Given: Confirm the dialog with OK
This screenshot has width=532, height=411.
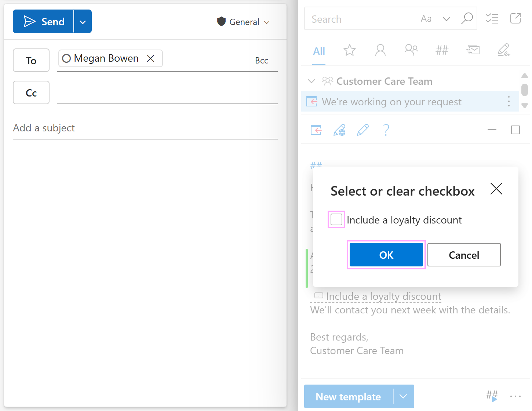Looking at the screenshot, I should pyautogui.click(x=386, y=255).
